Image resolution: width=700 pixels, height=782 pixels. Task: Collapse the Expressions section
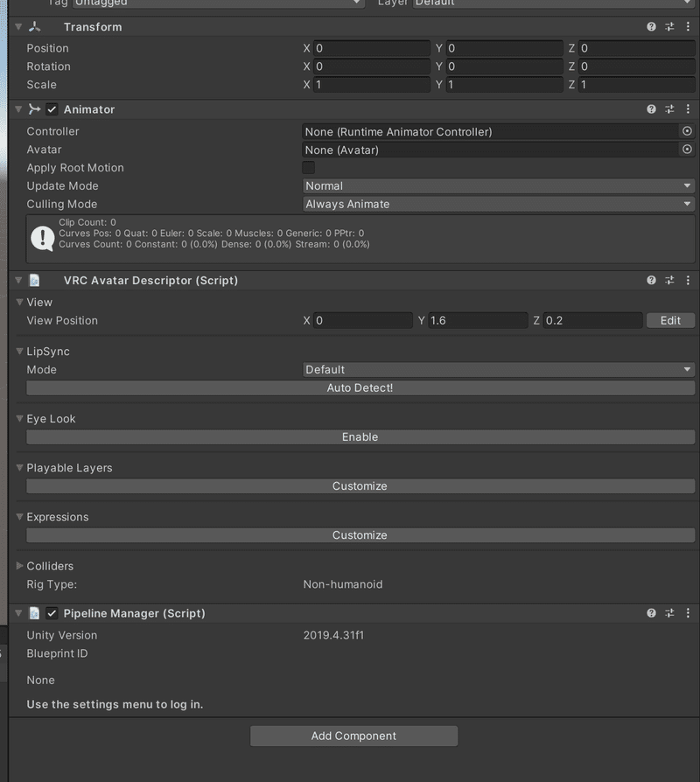[x=20, y=517]
